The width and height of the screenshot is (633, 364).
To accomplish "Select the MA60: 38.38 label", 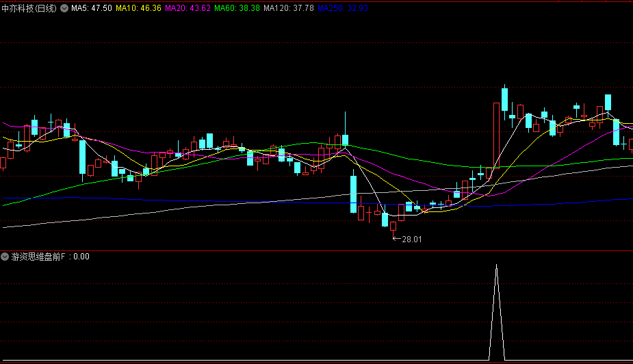I will 237,8.
